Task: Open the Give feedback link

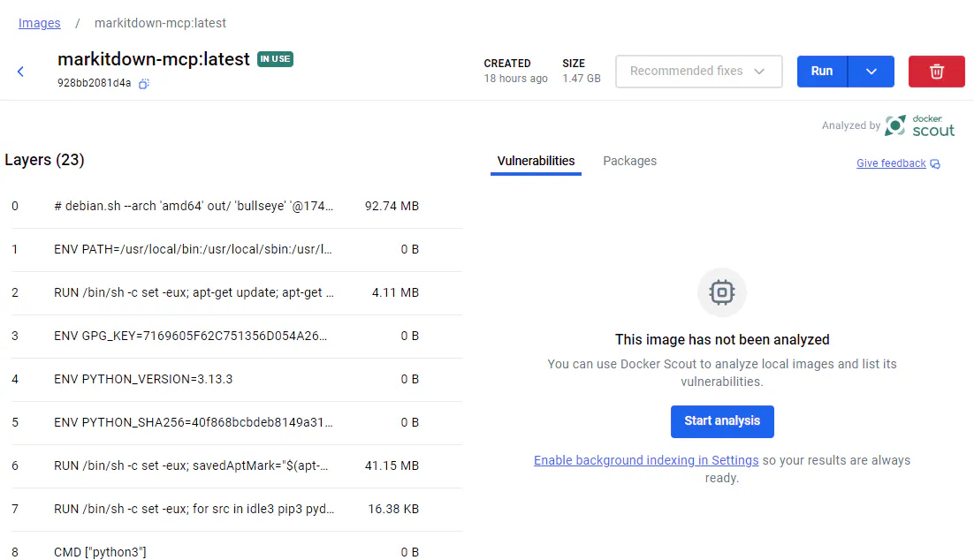Action: pos(891,163)
